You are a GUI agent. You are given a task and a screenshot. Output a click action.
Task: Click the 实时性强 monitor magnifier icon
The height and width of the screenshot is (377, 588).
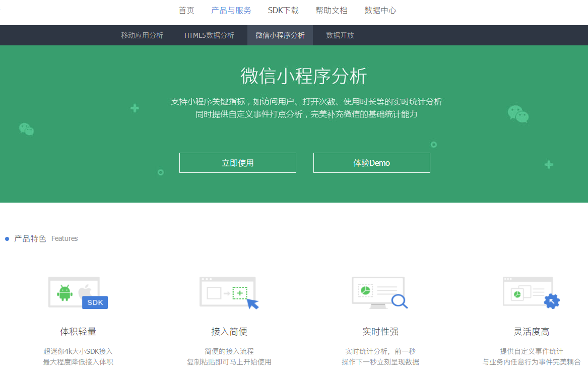(x=380, y=293)
